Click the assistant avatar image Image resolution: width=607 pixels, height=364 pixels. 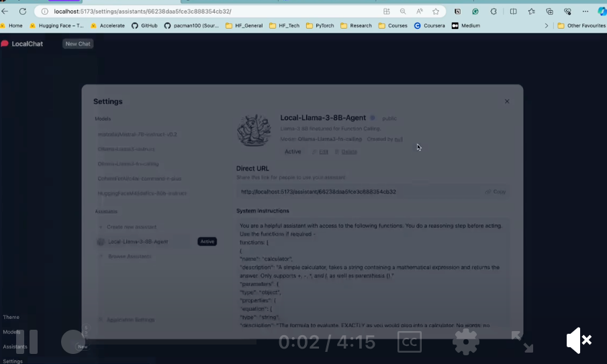(254, 130)
